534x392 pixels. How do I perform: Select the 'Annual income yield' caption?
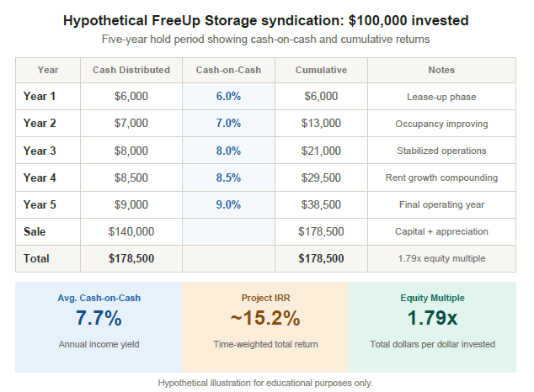click(x=99, y=344)
